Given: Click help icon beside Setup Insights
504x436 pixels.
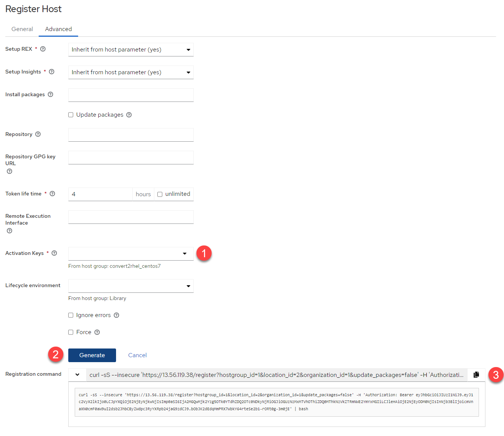Looking at the screenshot, I should coord(52,72).
